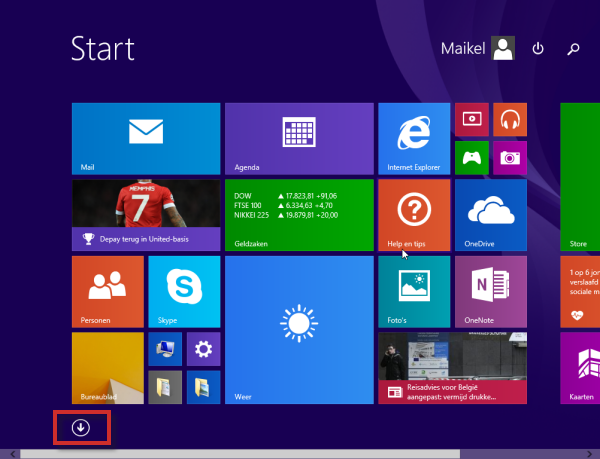This screenshot has width=600, height=459.
Task: Click the left arrow of the horizontal scrollbar
Action: tap(13, 454)
